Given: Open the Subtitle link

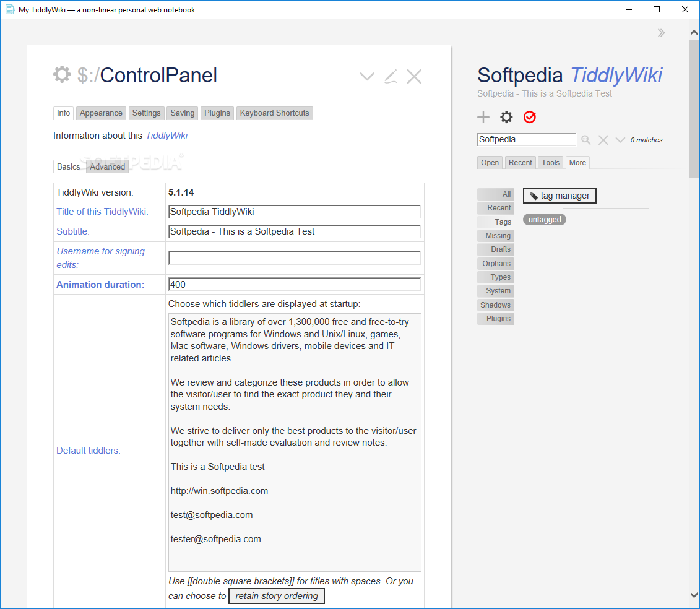Looking at the screenshot, I should click(73, 231).
